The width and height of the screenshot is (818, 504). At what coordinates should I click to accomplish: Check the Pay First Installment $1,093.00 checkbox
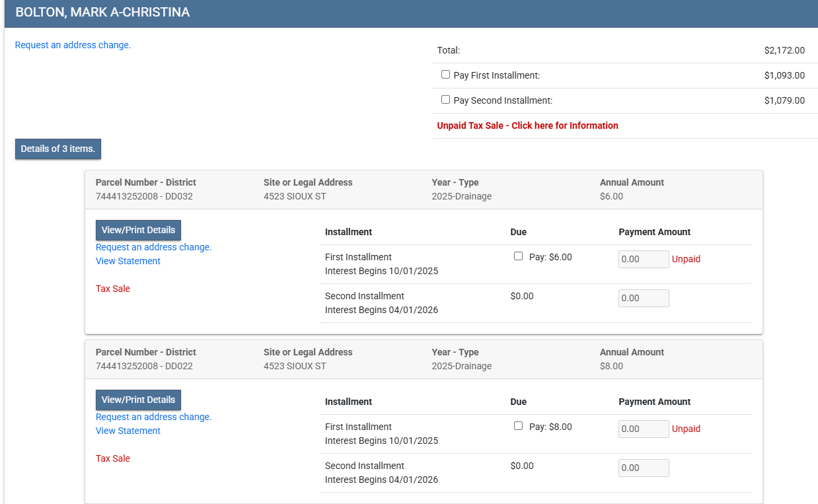446,75
